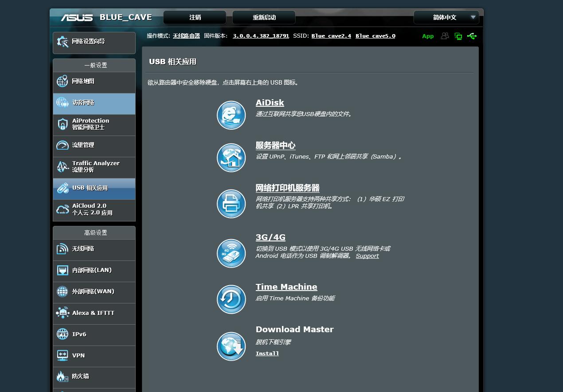Click the 无线路由器 operation mode link
Screen dimensions: 563x392
[x=186, y=36]
